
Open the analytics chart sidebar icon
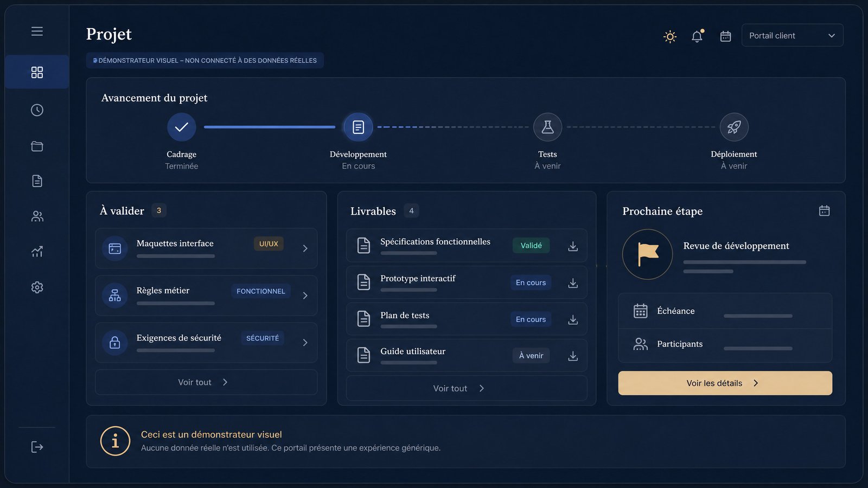point(37,252)
